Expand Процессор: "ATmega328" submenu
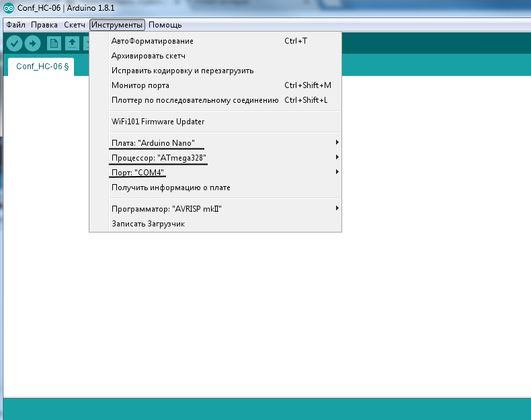Image resolution: width=531 pixels, height=420 pixels. (215, 158)
